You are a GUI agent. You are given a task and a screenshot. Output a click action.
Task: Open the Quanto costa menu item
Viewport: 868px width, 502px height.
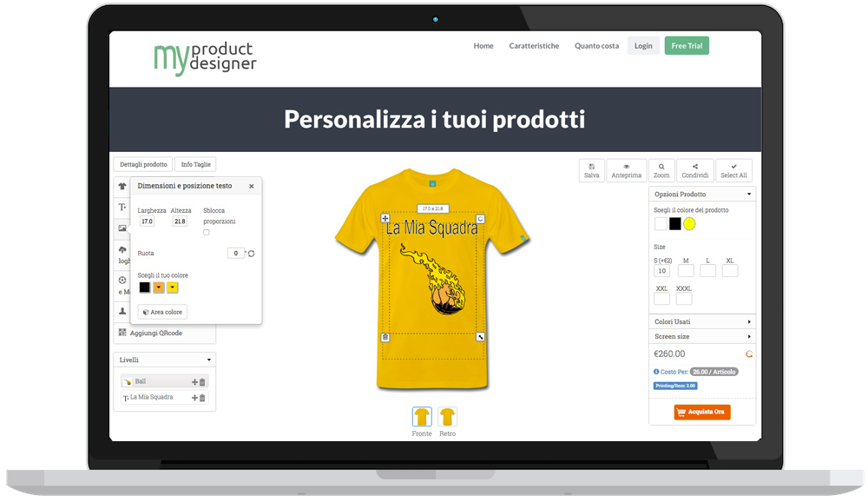pos(597,46)
